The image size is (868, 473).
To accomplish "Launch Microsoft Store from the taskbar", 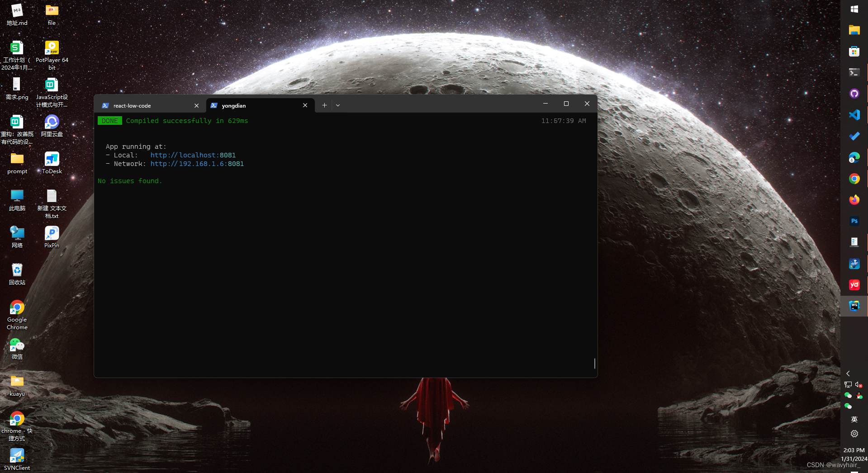I will pos(854,51).
